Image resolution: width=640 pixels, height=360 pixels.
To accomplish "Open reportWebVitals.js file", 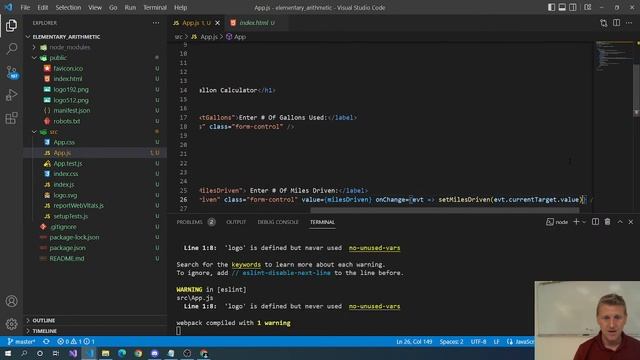I will [x=78, y=206].
